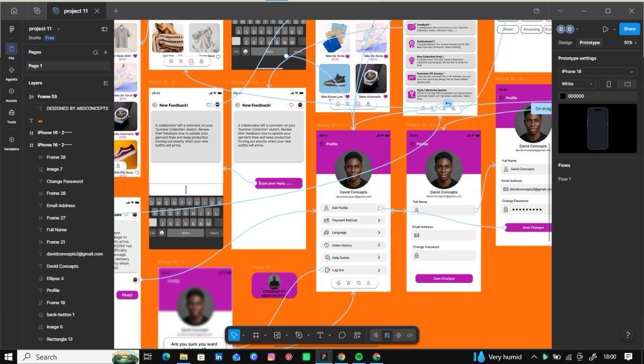Screen dimensions: 644x364
Task: Expand Text tool options arrow
Action: click(329, 336)
